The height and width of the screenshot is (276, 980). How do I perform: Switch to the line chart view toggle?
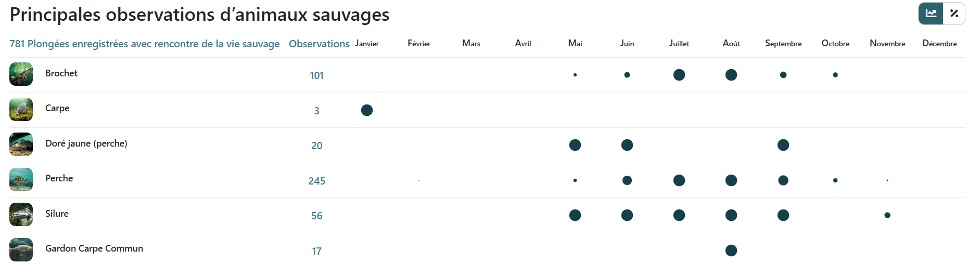coord(931,14)
